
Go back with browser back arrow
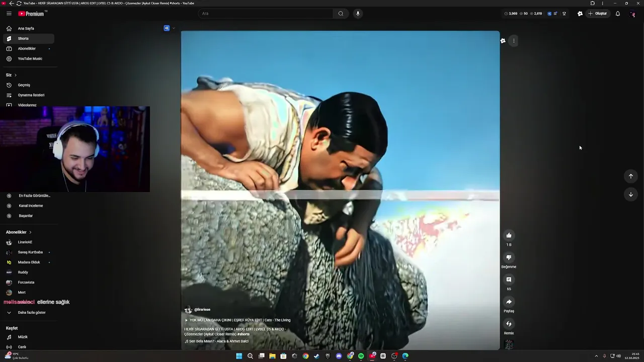12,3
